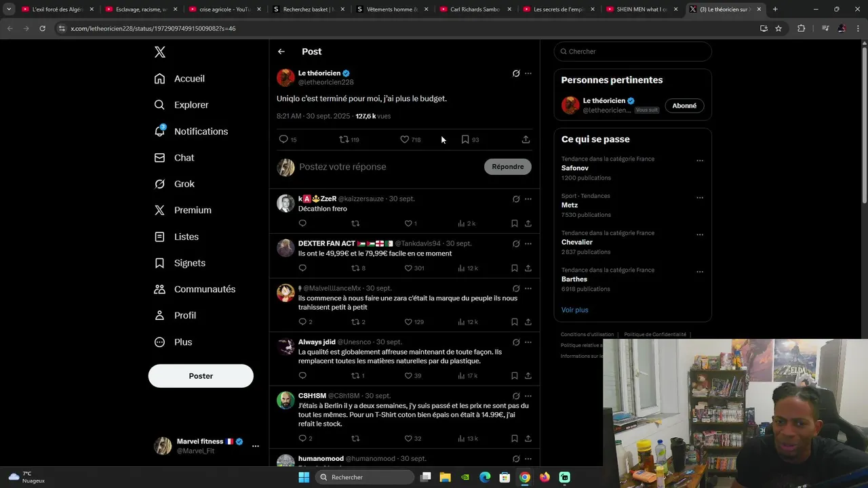Viewport: 868px width, 488px height.
Task: Go back with the Post arrow
Action: (x=281, y=52)
